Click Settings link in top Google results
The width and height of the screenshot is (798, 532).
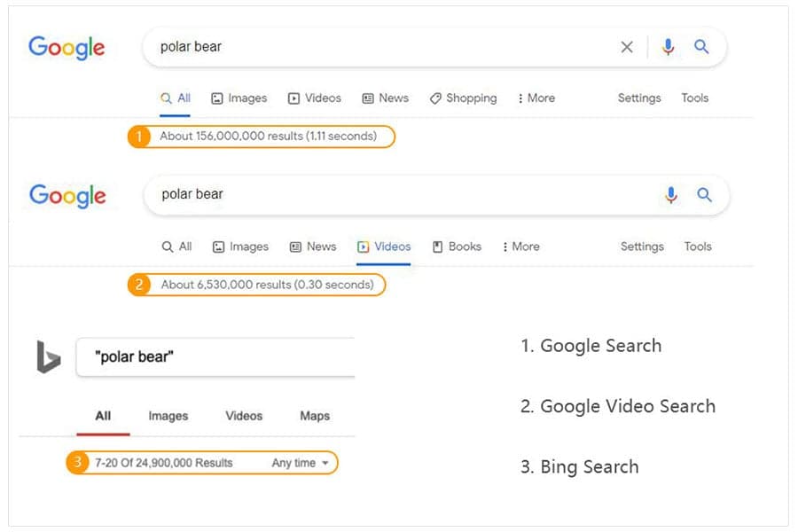639,98
